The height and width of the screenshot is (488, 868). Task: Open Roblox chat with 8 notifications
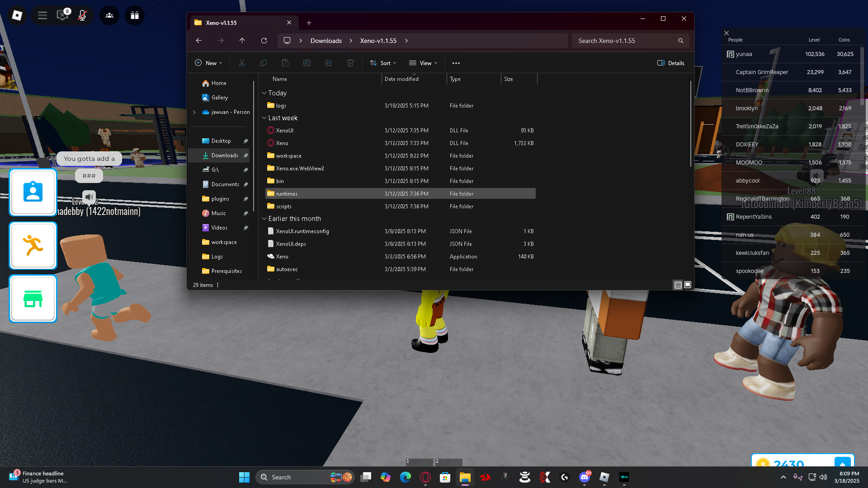62,15
